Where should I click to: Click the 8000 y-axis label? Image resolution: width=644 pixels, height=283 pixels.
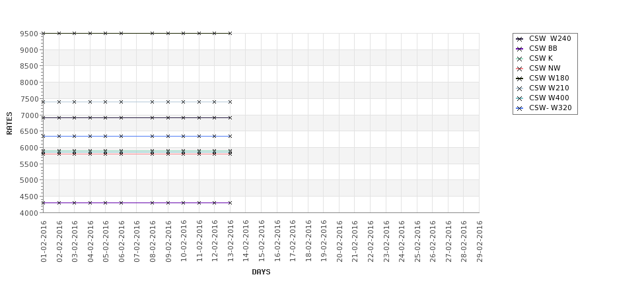pyautogui.click(x=29, y=82)
